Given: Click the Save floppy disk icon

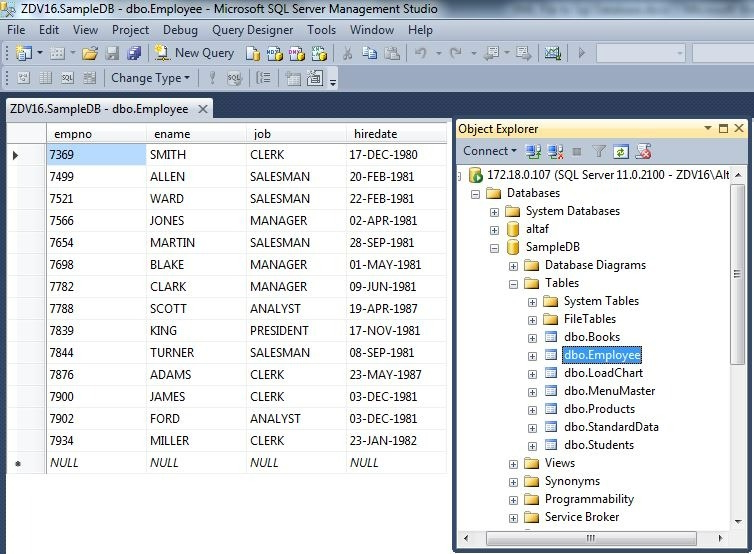Looking at the screenshot, I should tap(113, 53).
